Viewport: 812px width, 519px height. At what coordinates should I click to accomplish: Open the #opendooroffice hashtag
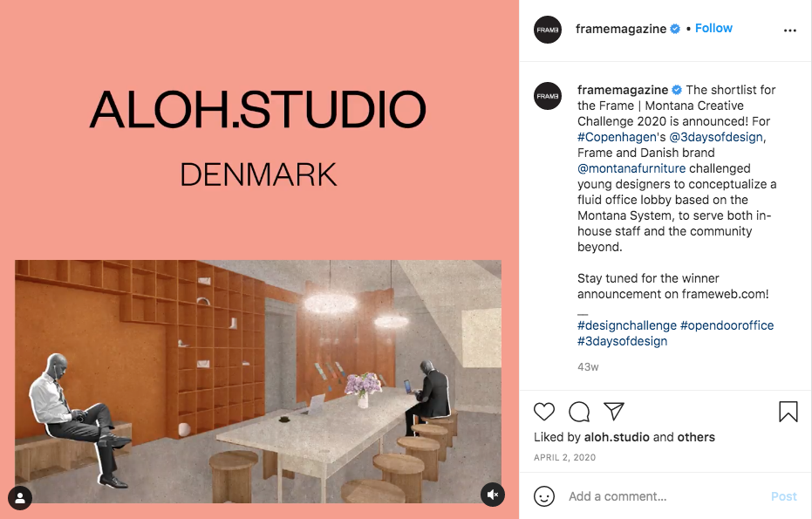[x=727, y=325]
